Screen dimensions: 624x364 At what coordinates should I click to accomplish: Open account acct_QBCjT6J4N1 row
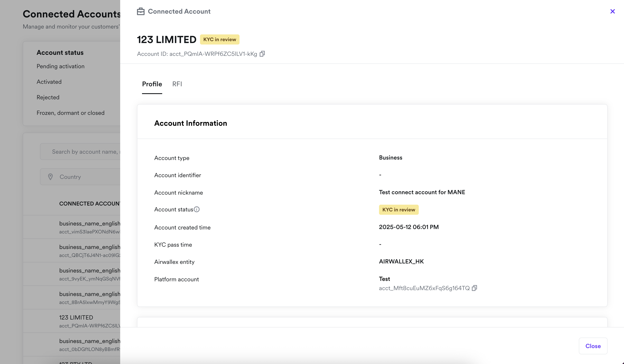tap(89, 251)
